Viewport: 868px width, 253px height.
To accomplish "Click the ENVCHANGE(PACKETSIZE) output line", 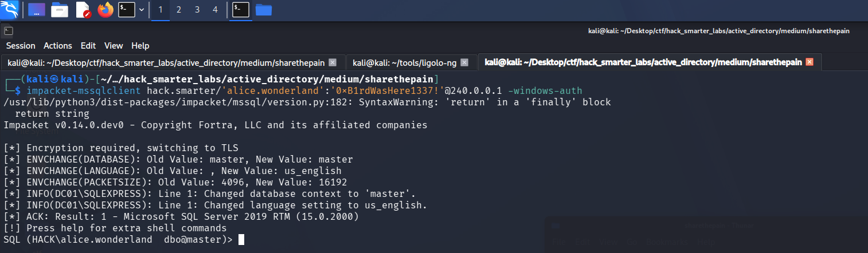I will point(175,182).
